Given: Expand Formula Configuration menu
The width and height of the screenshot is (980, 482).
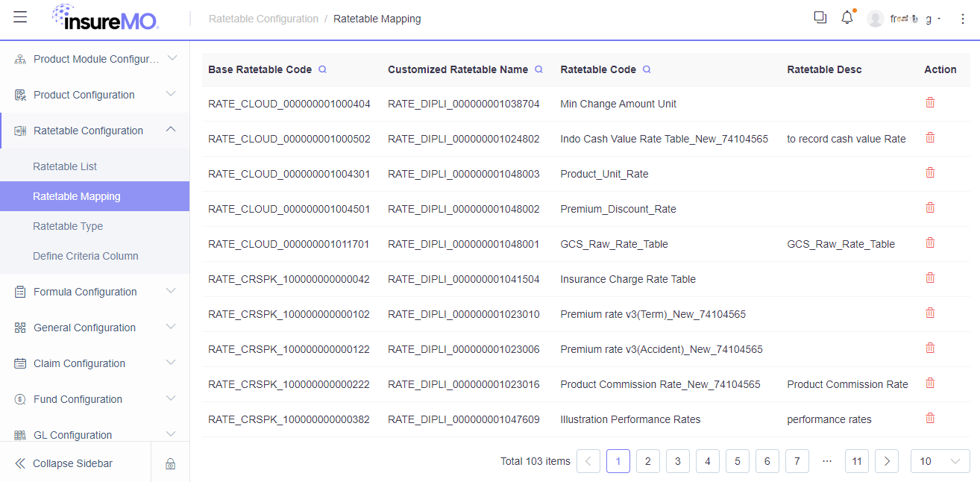Looking at the screenshot, I should (x=171, y=291).
